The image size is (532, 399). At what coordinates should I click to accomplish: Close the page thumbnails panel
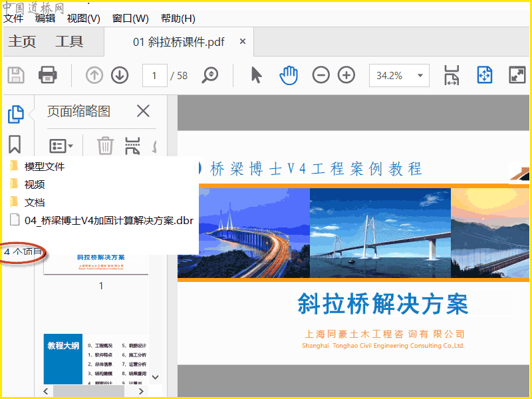click(x=143, y=111)
